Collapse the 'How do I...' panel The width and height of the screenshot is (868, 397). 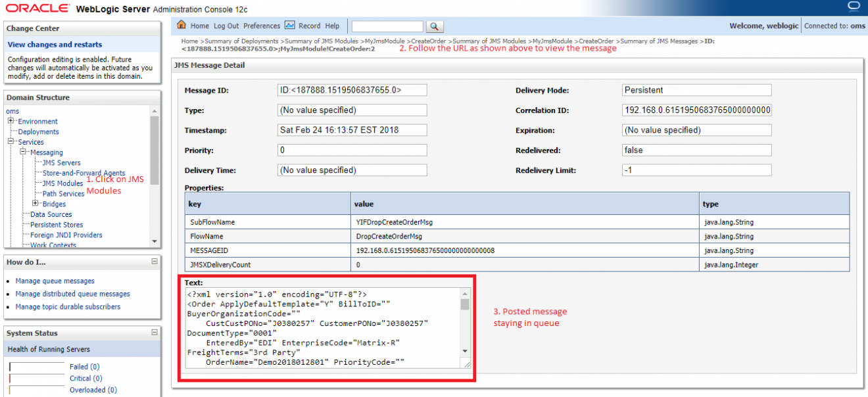[x=155, y=261]
